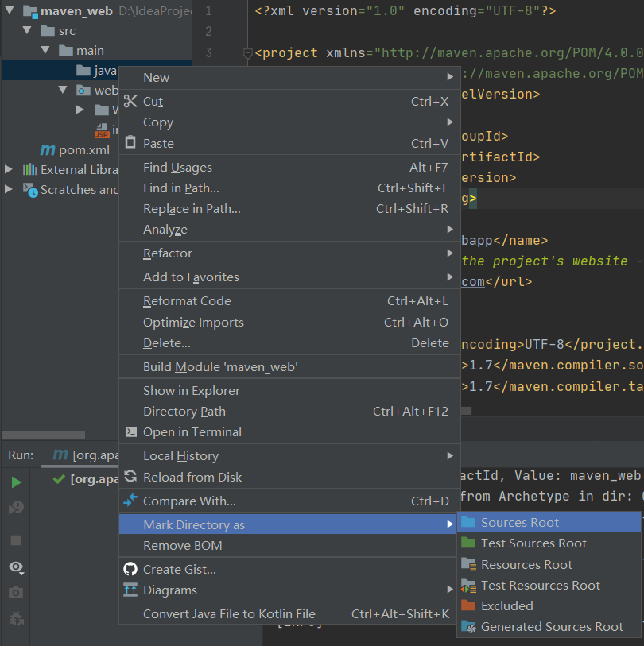This screenshot has height=646, width=644.
Task: Click the green Run play button
Action: pos(17,482)
